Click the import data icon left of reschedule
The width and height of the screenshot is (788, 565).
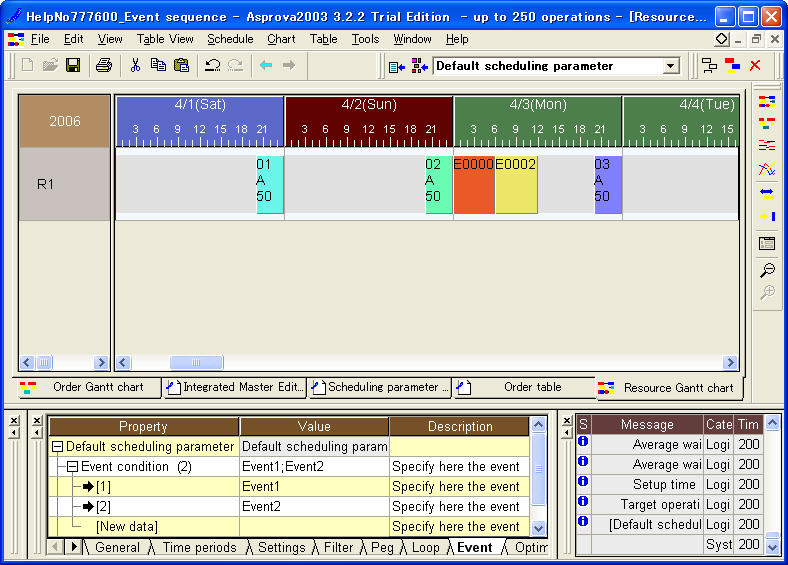pyautogui.click(x=397, y=66)
